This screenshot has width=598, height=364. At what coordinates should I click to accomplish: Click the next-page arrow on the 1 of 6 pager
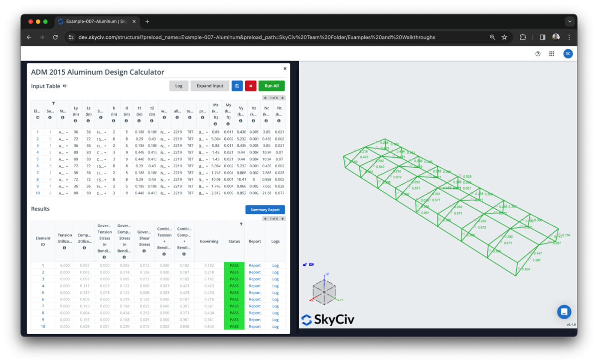click(x=282, y=98)
